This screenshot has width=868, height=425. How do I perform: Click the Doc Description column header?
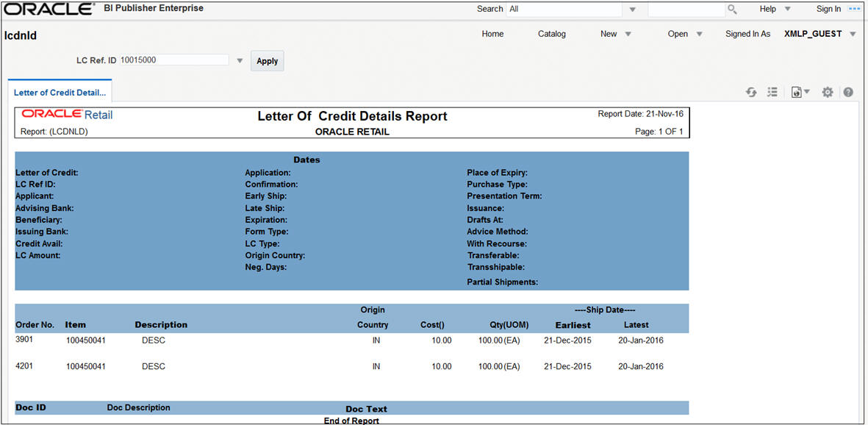point(138,407)
